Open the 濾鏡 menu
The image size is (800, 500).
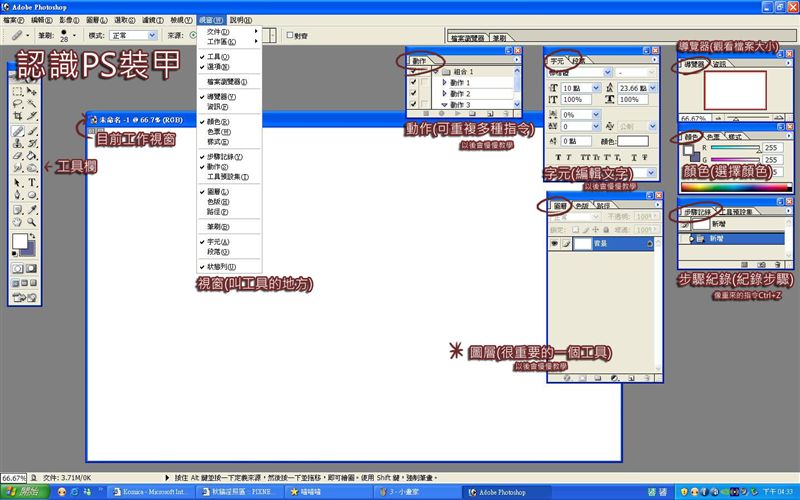(x=153, y=20)
